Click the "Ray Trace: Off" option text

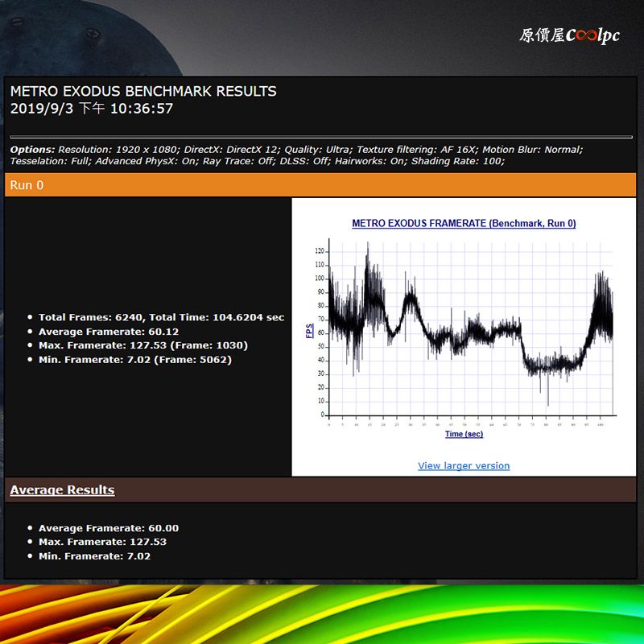[238, 161]
